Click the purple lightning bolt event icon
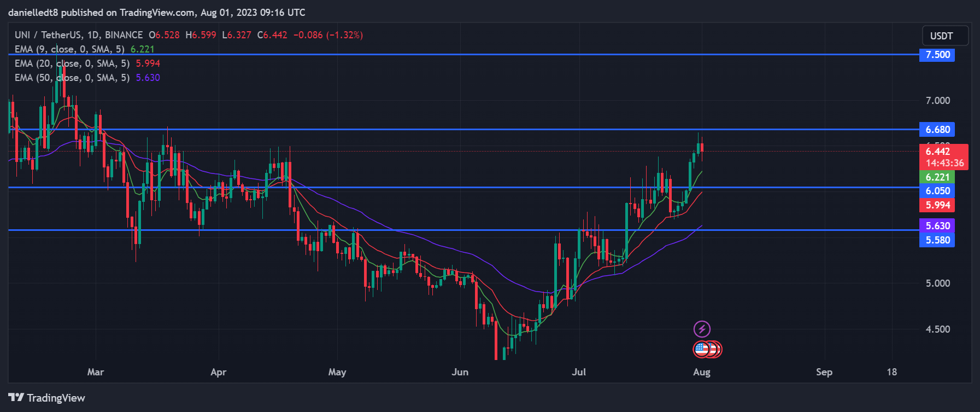The height and width of the screenshot is (412, 980). (x=702, y=329)
